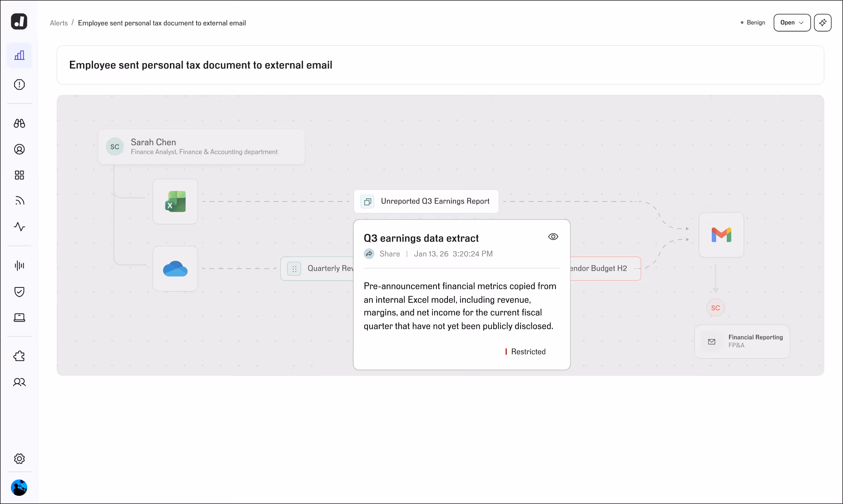The width and height of the screenshot is (843, 504).
Task: Click the user avatar at sidebar bottom
Action: 19,488
